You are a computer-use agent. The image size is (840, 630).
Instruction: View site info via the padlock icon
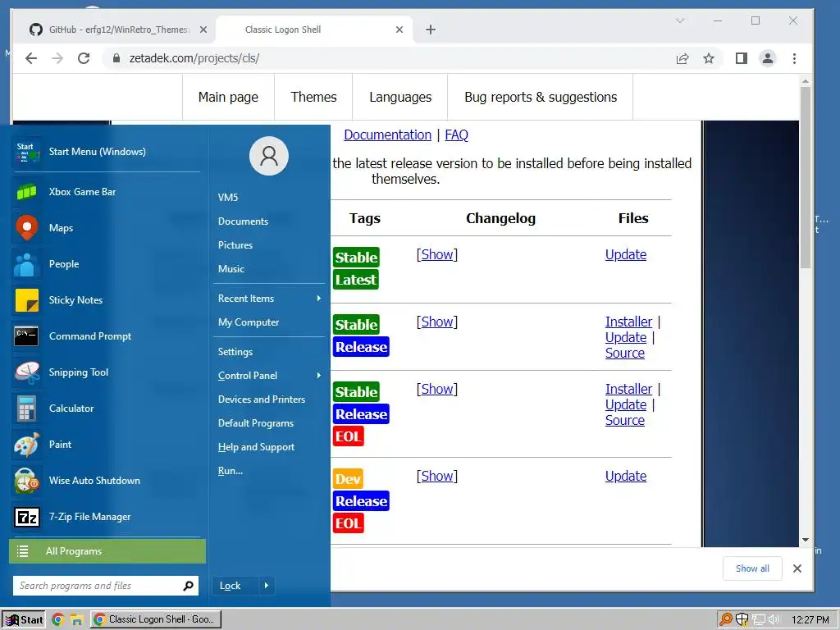116,58
